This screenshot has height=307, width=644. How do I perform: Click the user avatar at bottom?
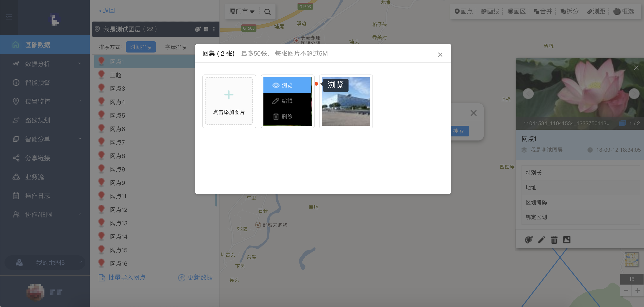[35, 292]
